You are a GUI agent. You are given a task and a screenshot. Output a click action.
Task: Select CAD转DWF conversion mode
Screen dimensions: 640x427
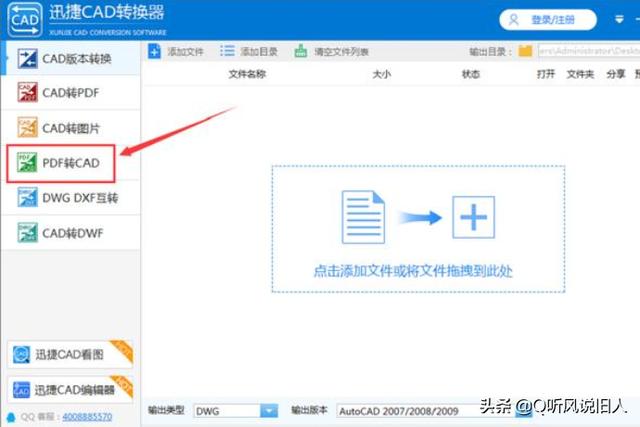[70, 233]
